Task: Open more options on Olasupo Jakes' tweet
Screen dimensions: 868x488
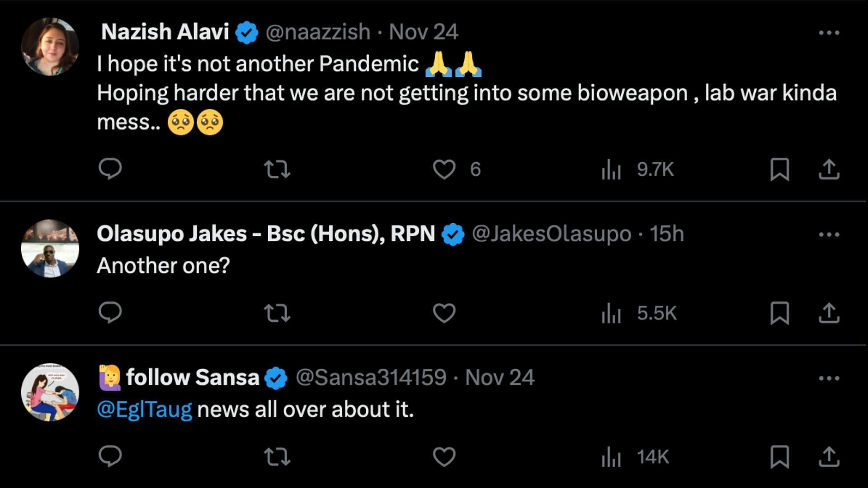Action: coord(829,235)
